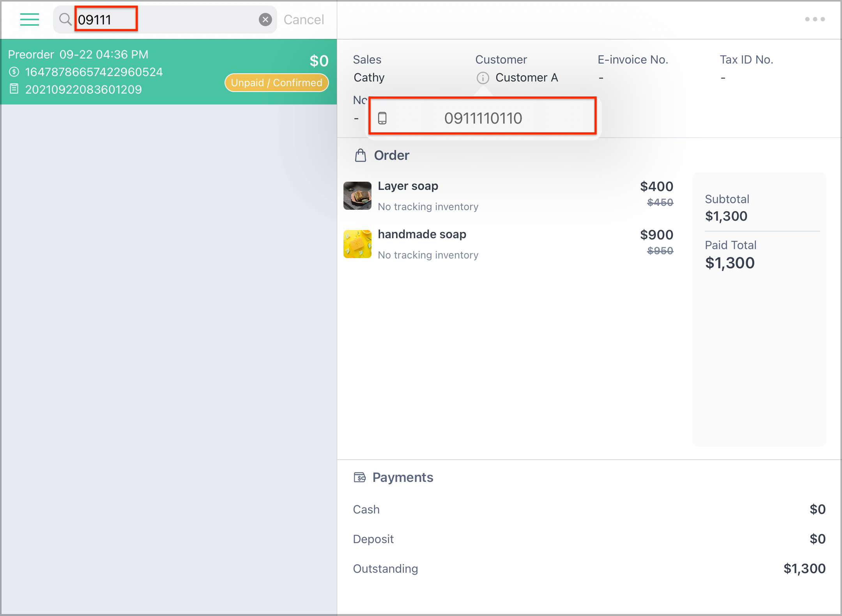Click the Customer A name
Screen dimensions: 842x616
coord(527,78)
